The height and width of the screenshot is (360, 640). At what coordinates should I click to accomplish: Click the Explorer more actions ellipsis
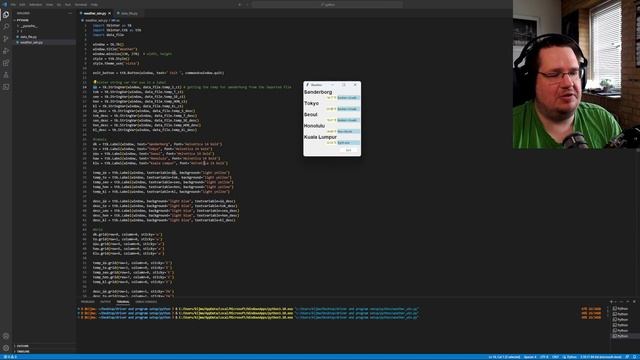70,13
